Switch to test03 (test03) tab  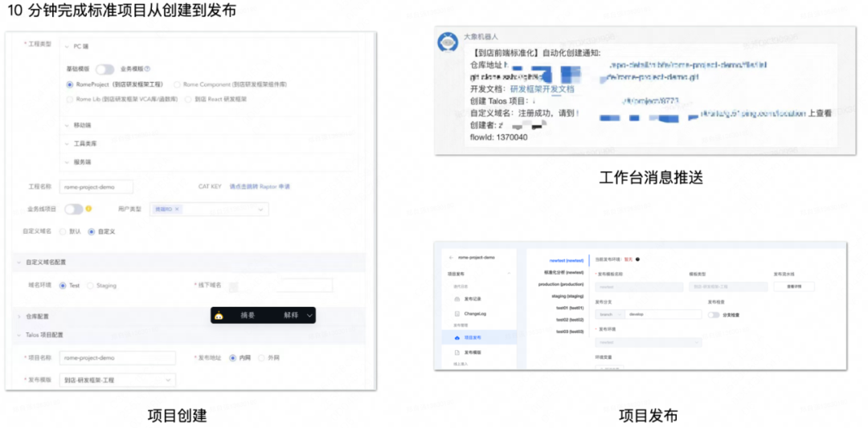[x=570, y=331]
